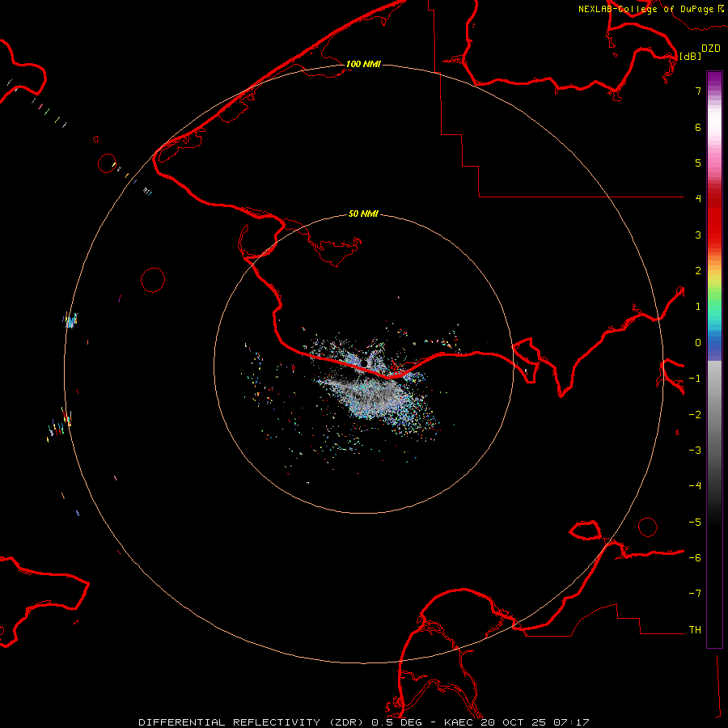Viewport: 728px width, 728px height.
Task: Click the "-5" tick label on colorbar
Action: pyautogui.click(x=695, y=523)
